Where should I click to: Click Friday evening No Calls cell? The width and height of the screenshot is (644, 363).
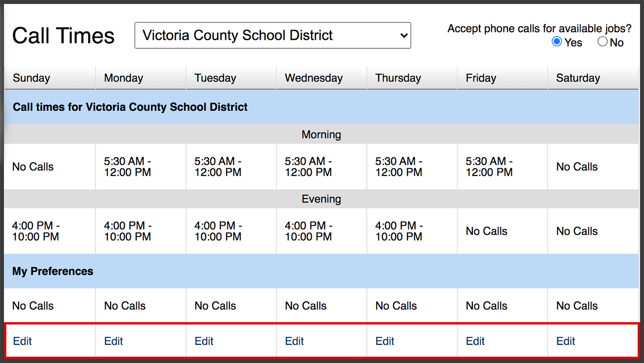click(502, 231)
